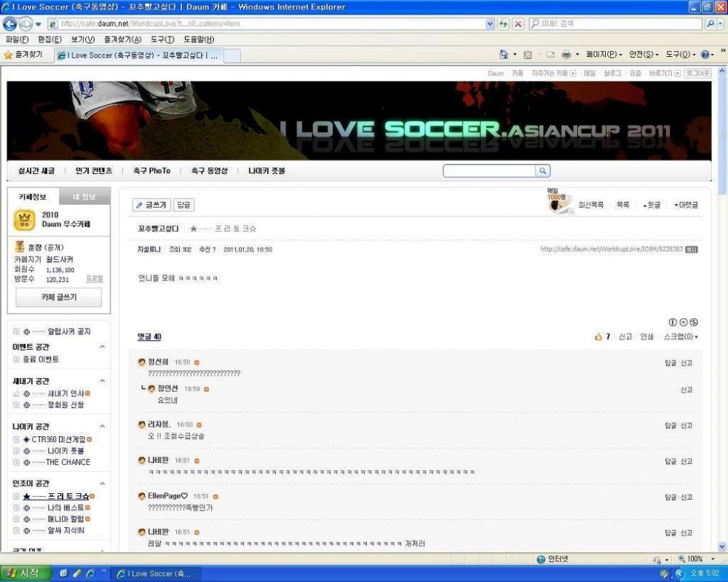Viewport: 728px width, 582px height.
Task: Open the 도구(T) menu in menu bar
Action: 162,39
